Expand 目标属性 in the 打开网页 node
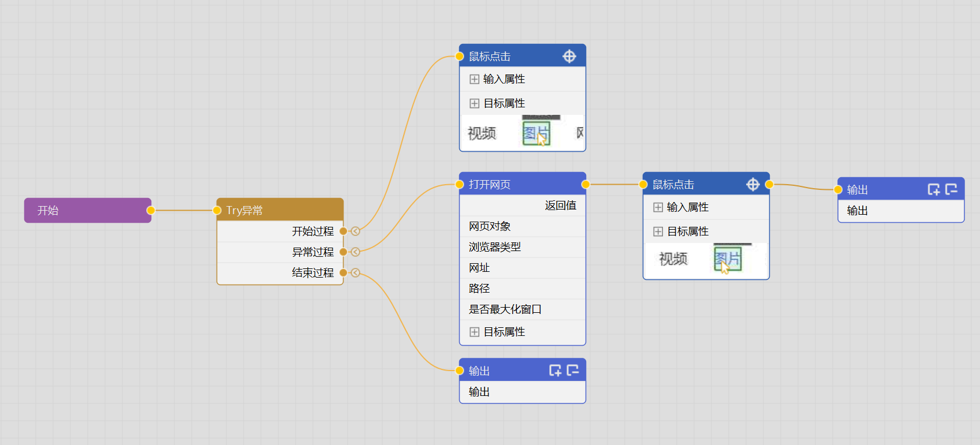 (475, 332)
